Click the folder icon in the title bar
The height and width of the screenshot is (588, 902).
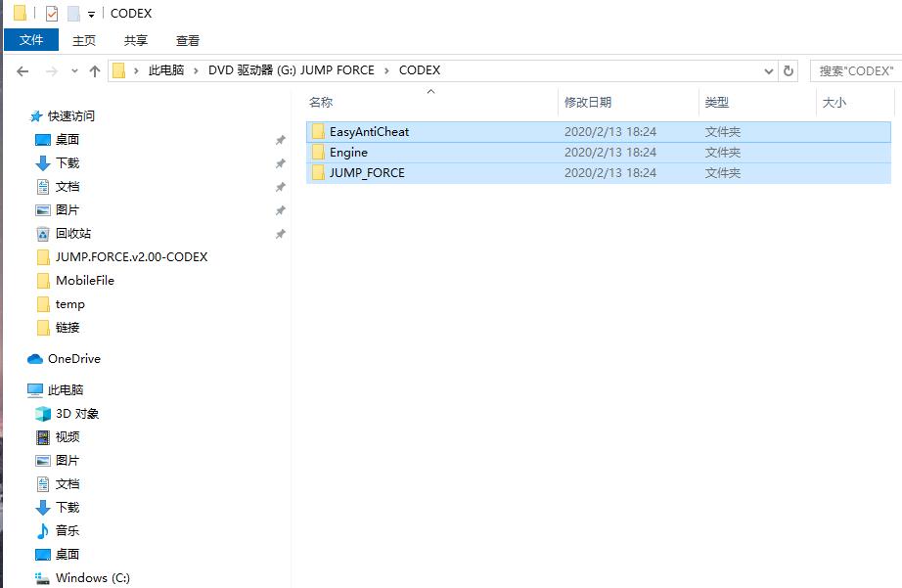(x=21, y=13)
